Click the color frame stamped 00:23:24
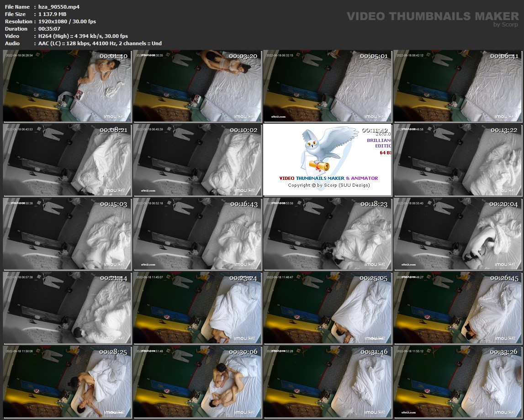 tap(197, 308)
